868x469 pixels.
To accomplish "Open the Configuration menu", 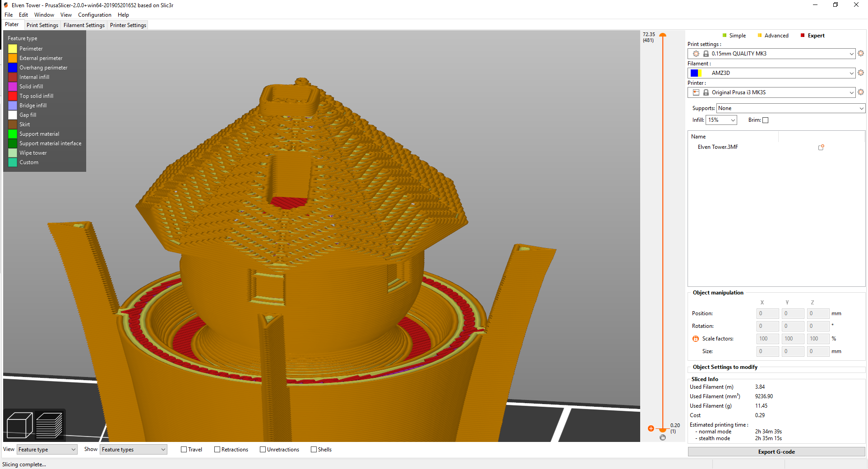I will click(x=94, y=15).
